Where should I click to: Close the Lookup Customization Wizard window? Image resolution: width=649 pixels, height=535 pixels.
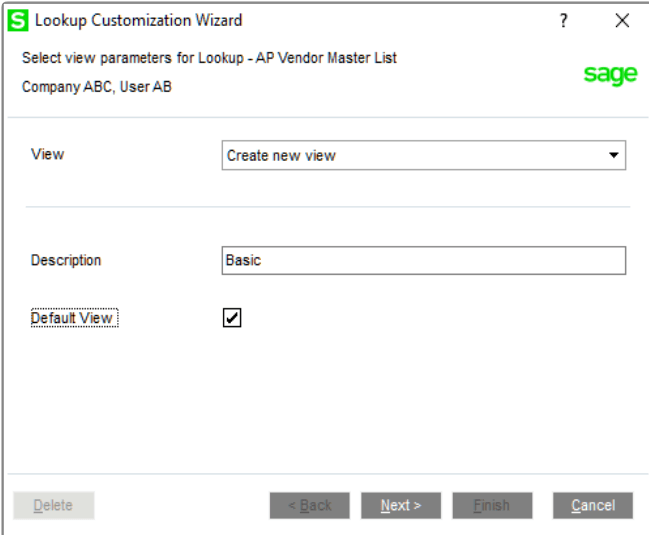pos(622,20)
